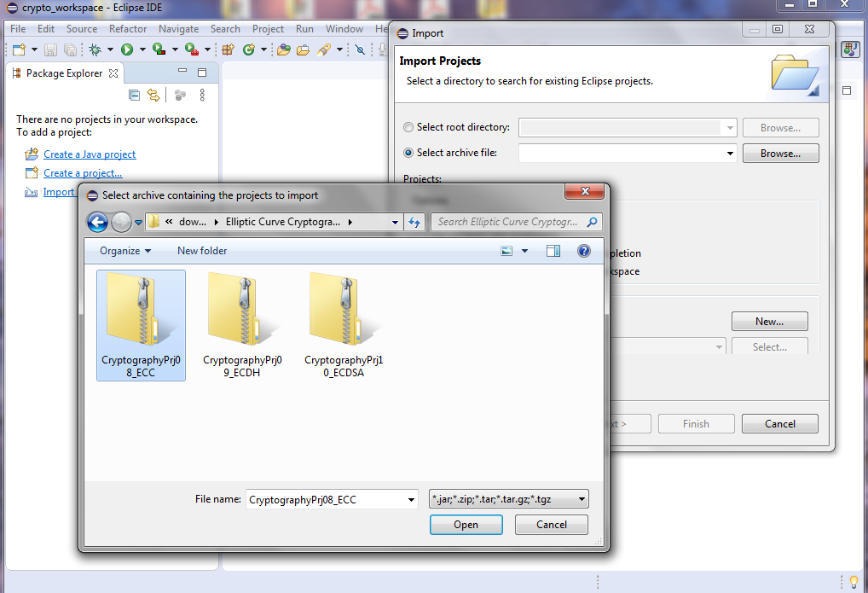
Task: Open the file type filter dropdown
Action: (507, 498)
